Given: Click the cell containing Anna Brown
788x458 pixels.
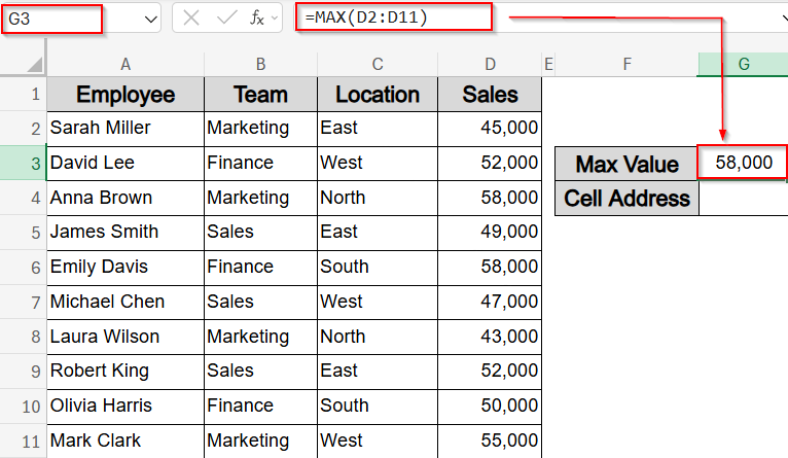Looking at the screenshot, I should 125,197.
